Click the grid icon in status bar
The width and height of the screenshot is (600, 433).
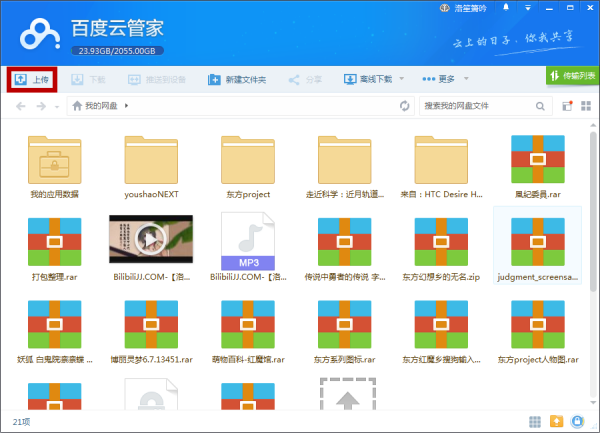[x=535, y=422]
